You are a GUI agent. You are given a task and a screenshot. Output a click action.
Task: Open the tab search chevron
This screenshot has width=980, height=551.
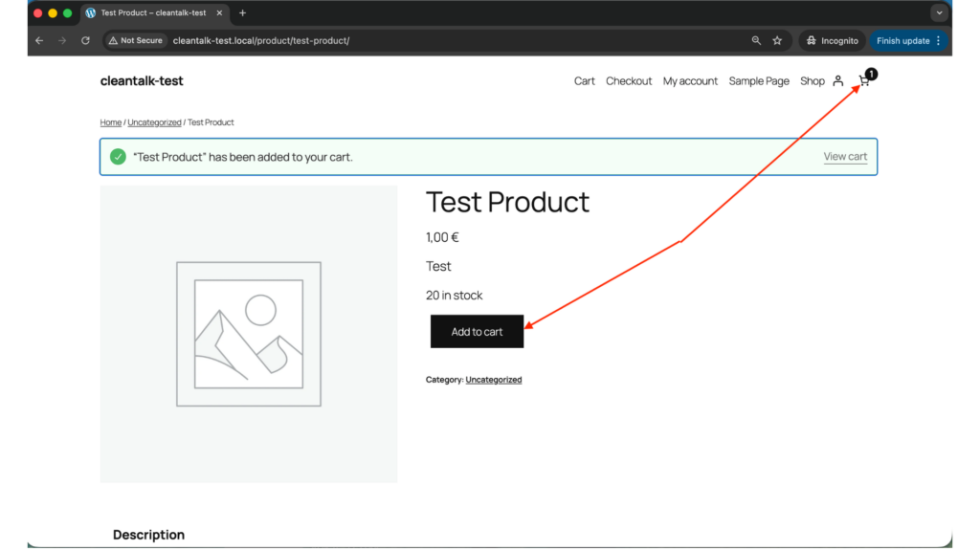click(939, 12)
